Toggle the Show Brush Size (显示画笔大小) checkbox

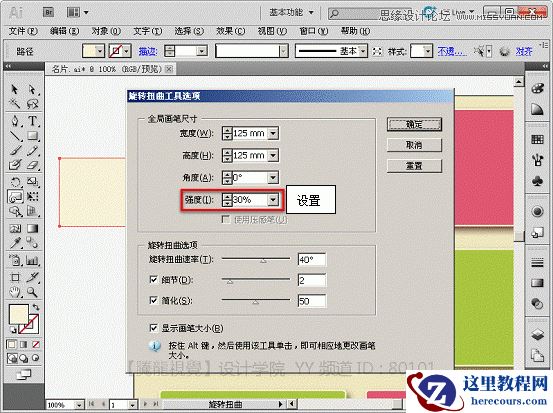coord(153,328)
